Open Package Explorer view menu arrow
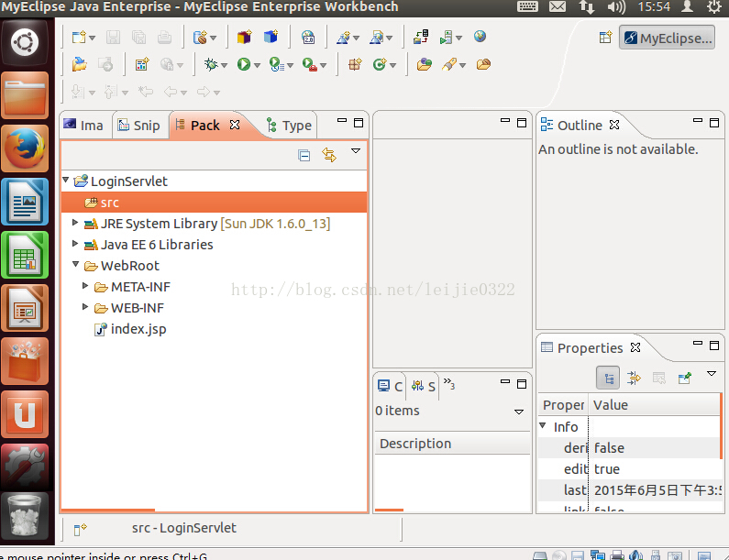This screenshot has width=729, height=560. pyautogui.click(x=356, y=151)
